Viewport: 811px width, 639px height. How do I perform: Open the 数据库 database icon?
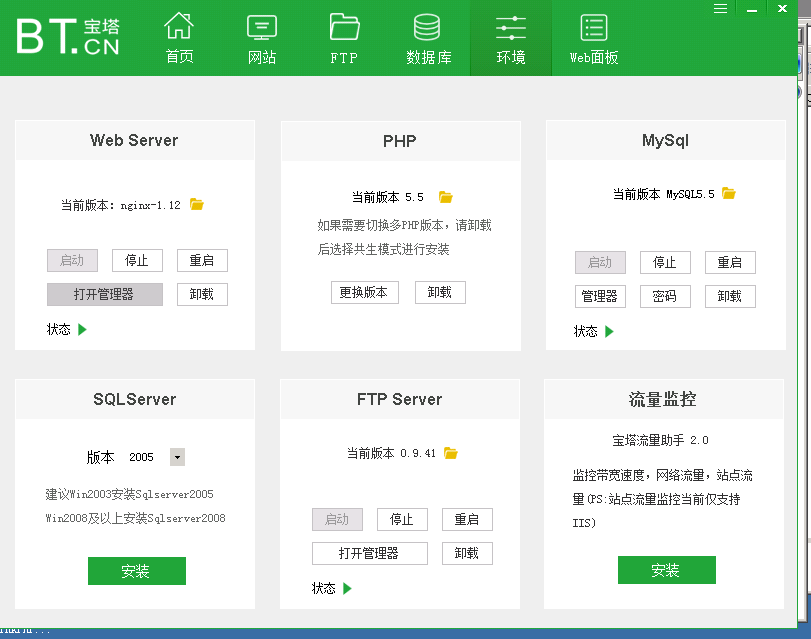coord(427,27)
